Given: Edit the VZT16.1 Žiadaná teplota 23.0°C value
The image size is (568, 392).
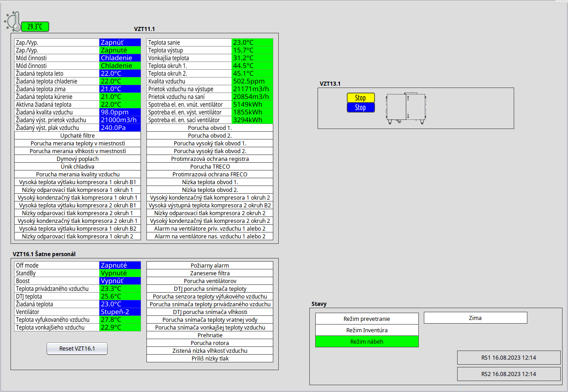Looking at the screenshot, I should (120, 304).
